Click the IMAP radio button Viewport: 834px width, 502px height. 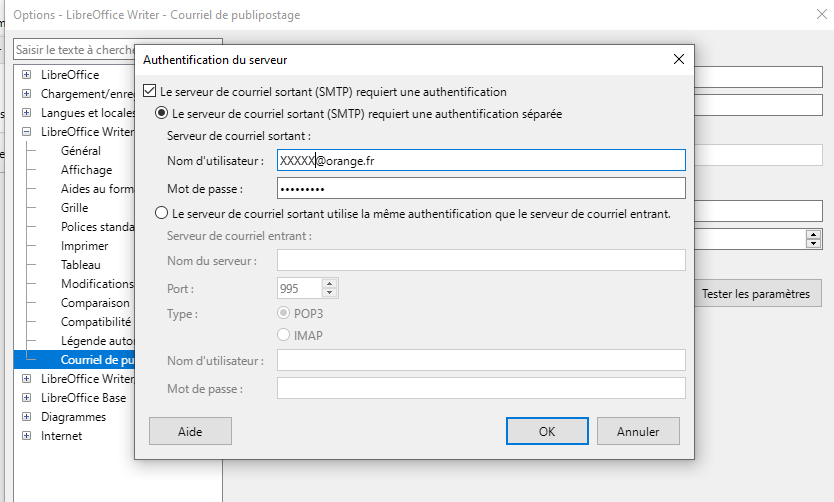point(283,334)
